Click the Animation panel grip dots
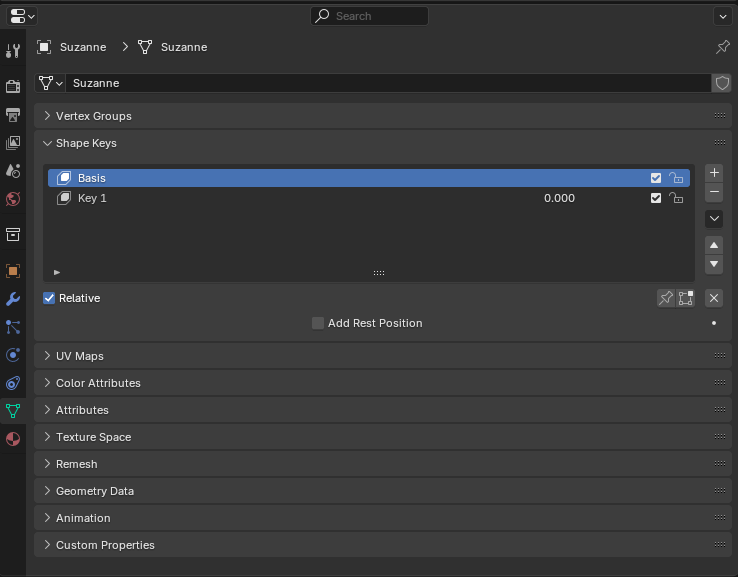 pyautogui.click(x=720, y=518)
